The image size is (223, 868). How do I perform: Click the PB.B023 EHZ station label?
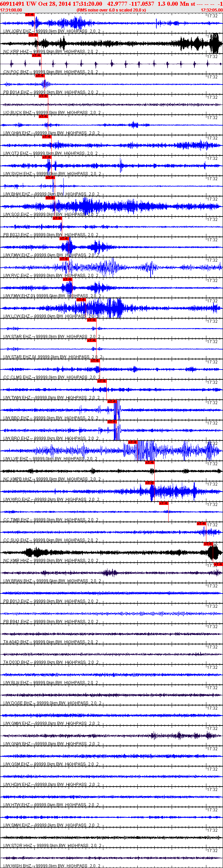click(x=16, y=235)
